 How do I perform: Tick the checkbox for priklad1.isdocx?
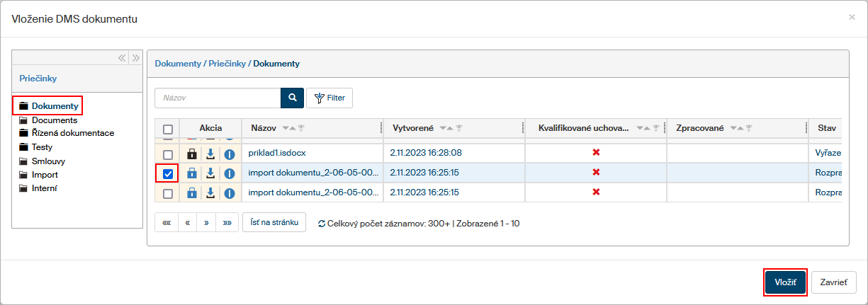[x=167, y=154]
